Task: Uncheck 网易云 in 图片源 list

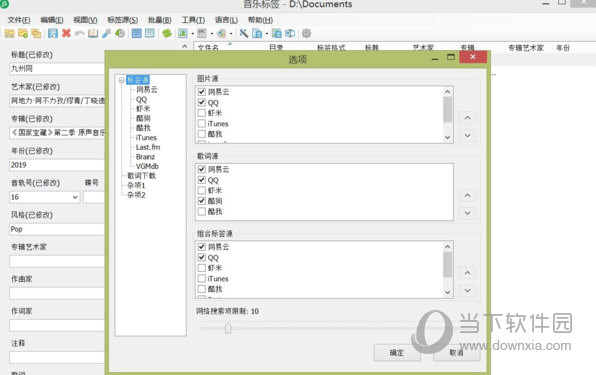Action: [x=202, y=92]
